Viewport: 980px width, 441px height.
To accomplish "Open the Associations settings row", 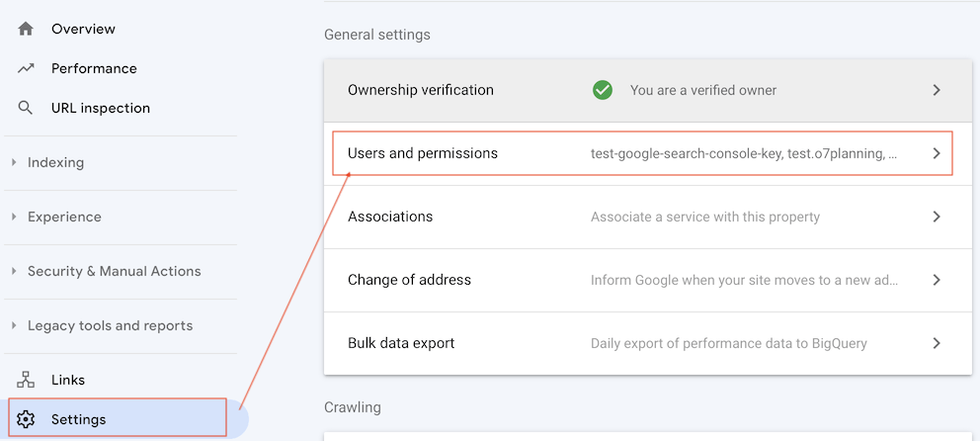I will (x=390, y=217).
